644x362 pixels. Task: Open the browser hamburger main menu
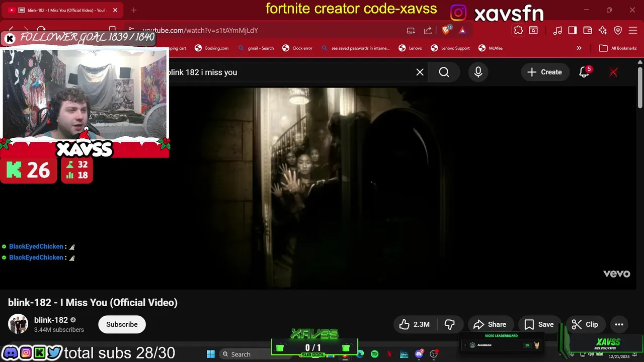pos(633,30)
